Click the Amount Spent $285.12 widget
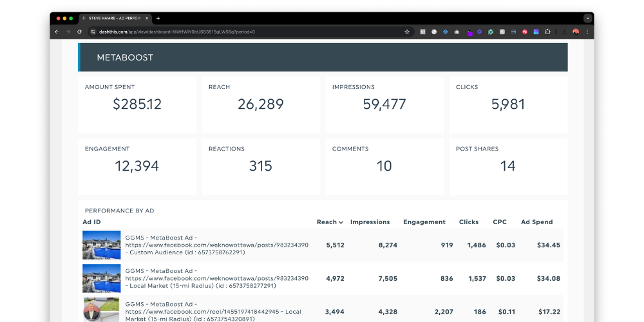644x322 pixels. [x=137, y=105]
